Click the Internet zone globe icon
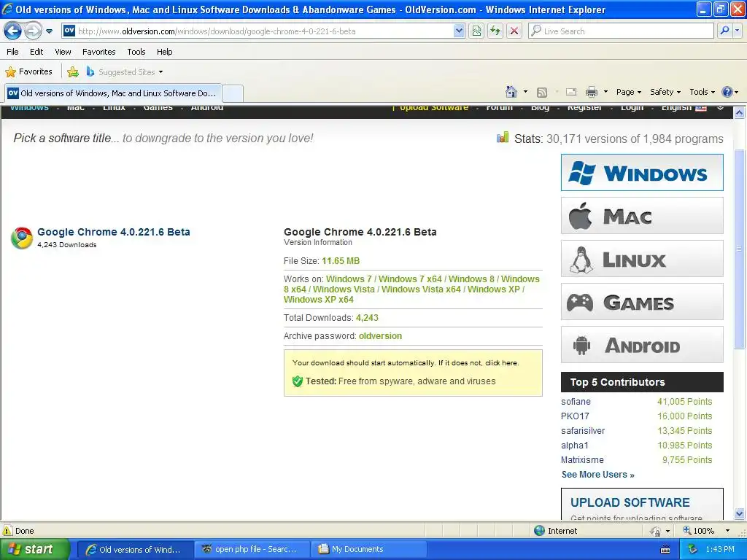This screenshot has height=560, width=747. (539, 531)
